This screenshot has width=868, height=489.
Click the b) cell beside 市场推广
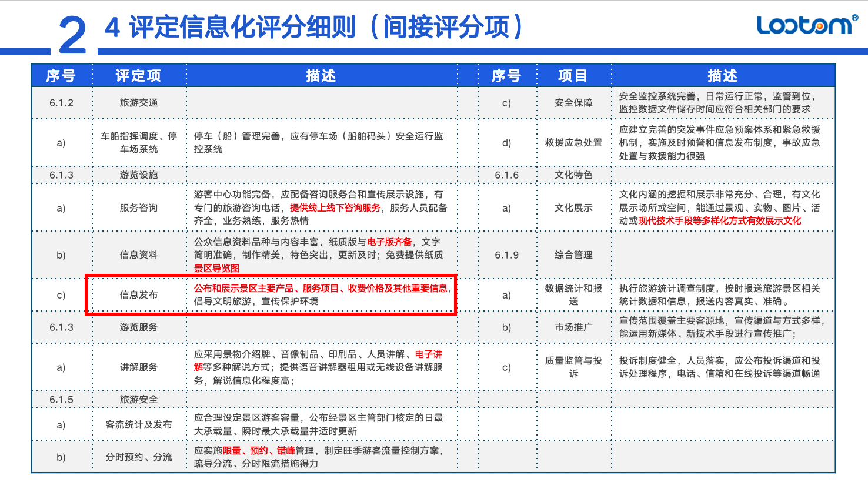pyautogui.click(x=506, y=327)
